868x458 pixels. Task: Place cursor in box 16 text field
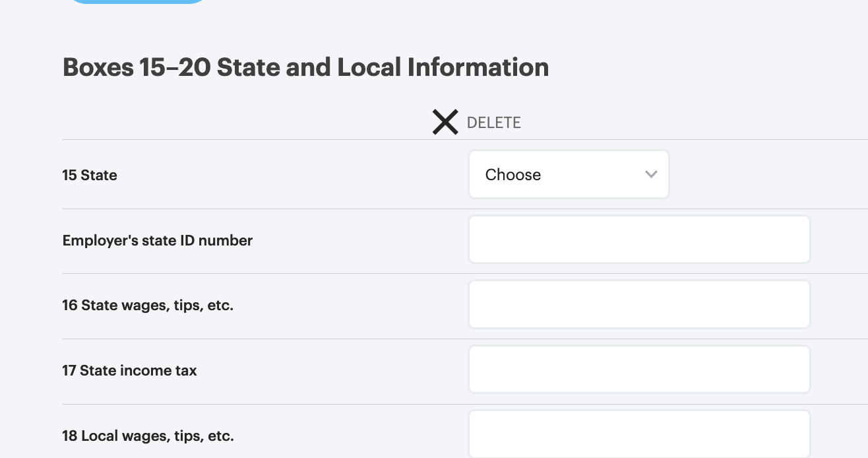tap(638, 304)
